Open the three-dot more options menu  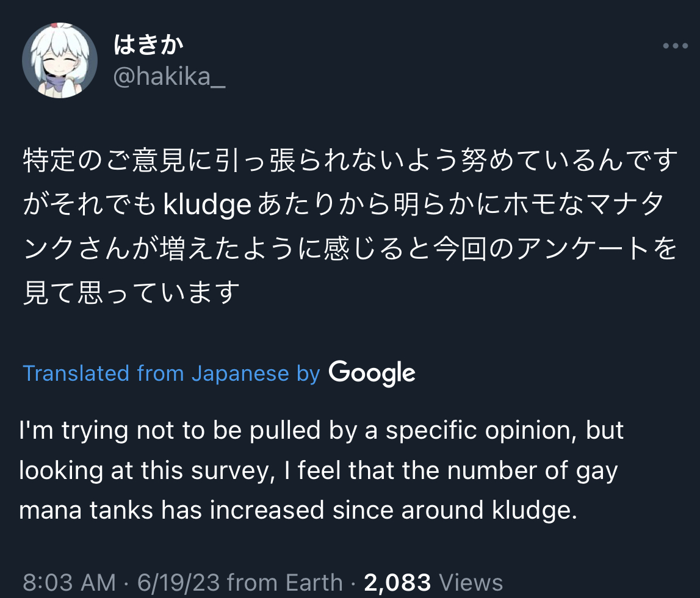pyautogui.click(x=675, y=46)
